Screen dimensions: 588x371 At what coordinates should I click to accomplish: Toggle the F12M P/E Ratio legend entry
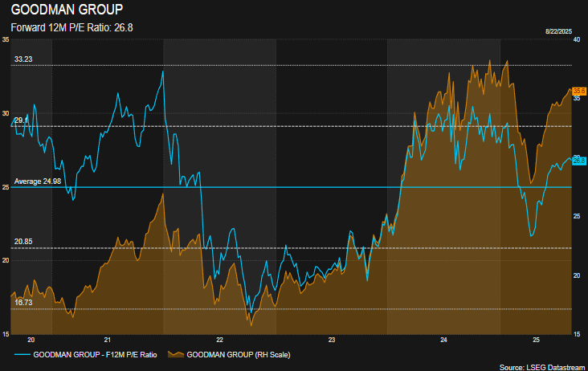coord(96,354)
